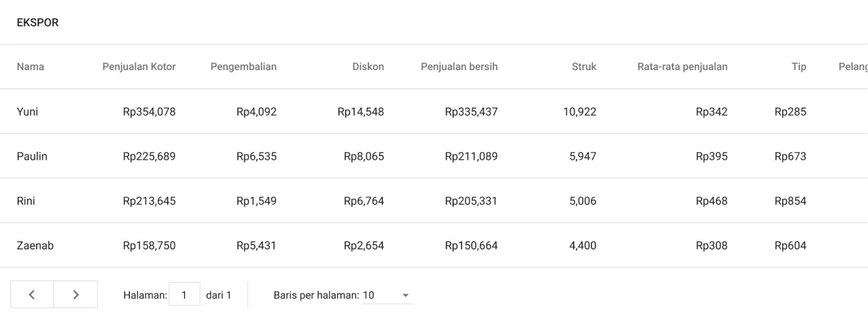
Task: Sort by Penjualan bersih column
Action: tap(459, 67)
